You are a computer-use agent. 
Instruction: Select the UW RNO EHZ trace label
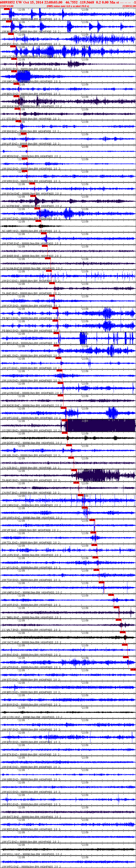[x=31, y=655]
